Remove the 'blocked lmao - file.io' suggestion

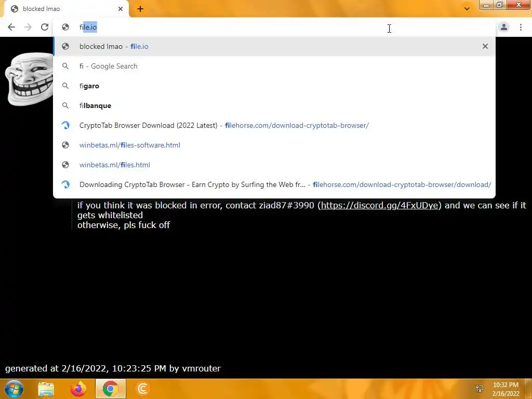(x=485, y=46)
